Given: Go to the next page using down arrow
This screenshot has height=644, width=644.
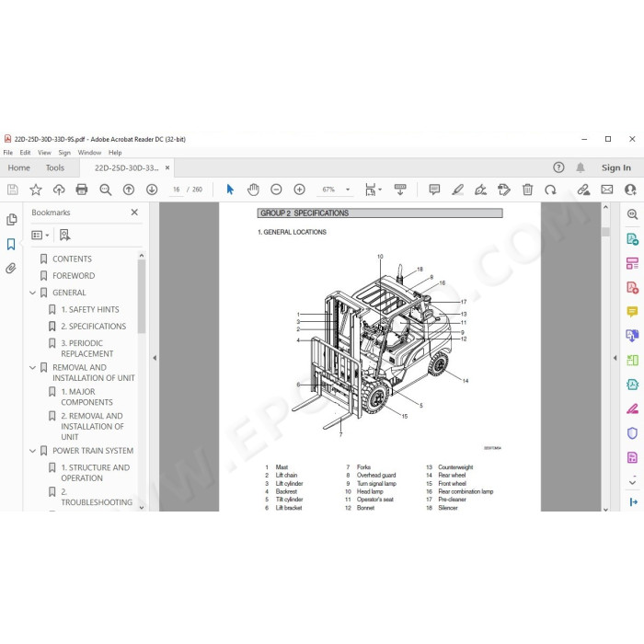Looking at the screenshot, I should tap(152, 190).
